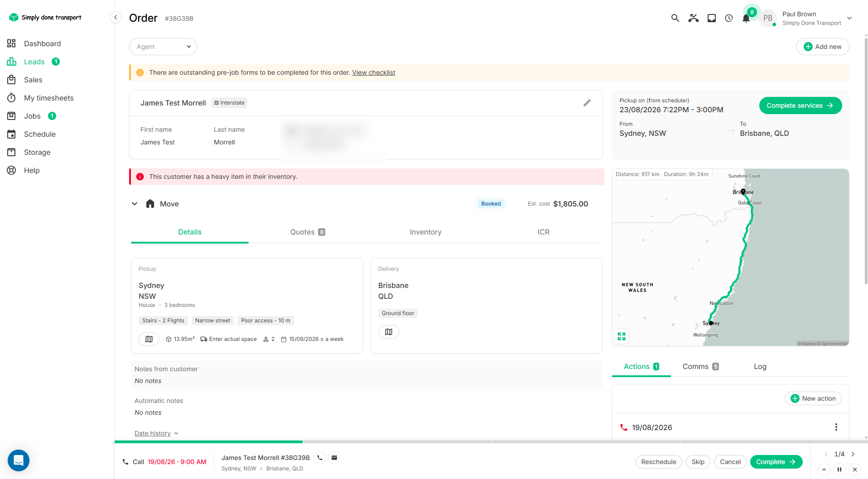
Task: Open the Agent dropdown
Action: pos(163,47)
